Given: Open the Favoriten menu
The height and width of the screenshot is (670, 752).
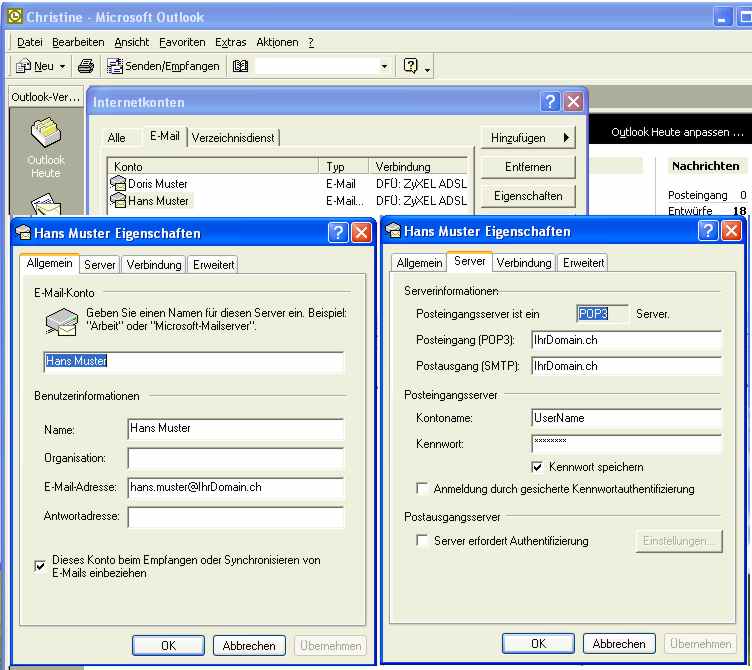Looking at the screenshot, I should (182, 42).
